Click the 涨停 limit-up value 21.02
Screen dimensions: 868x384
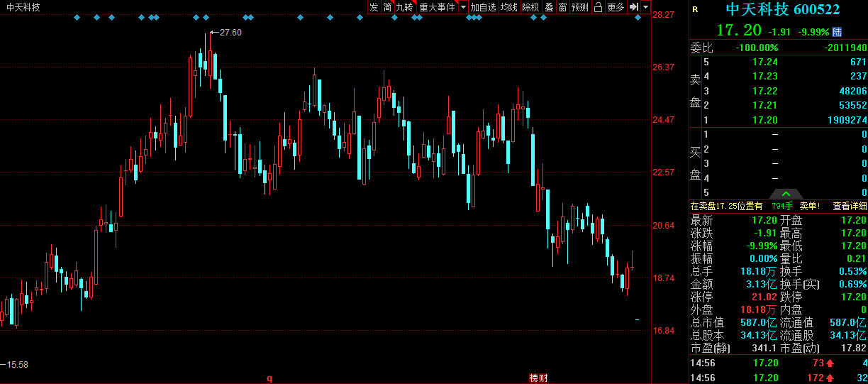click(765, 297)
